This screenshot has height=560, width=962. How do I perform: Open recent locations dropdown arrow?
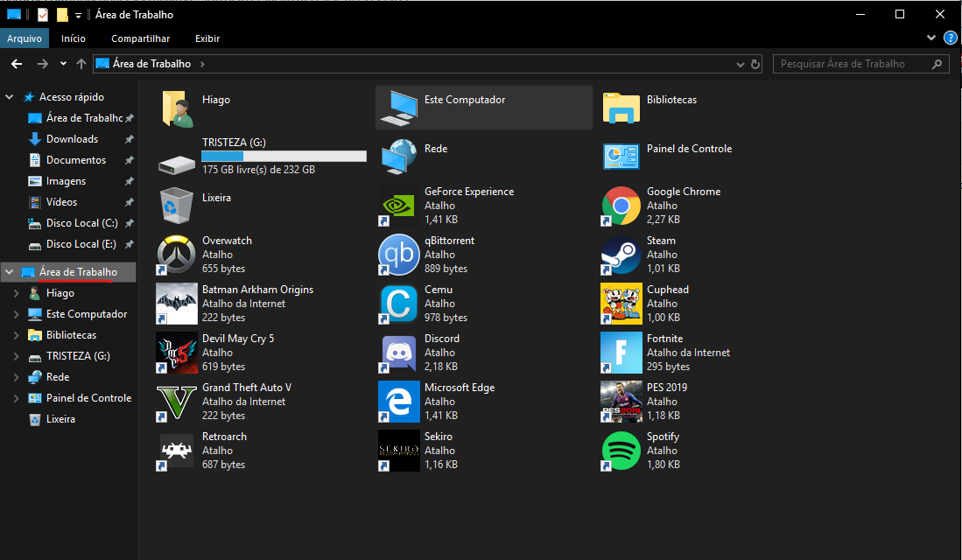[x=63, y=64]
